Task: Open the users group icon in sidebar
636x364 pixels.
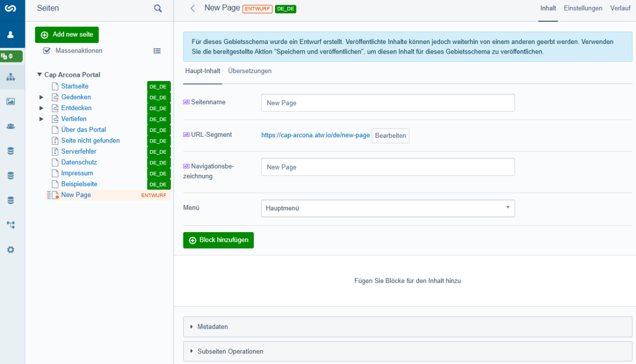Action: (x=11, y=126)
